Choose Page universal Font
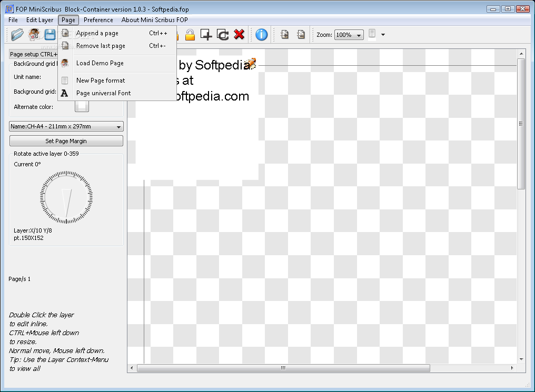Screen dimensions: 535x392 click(117, 93)
